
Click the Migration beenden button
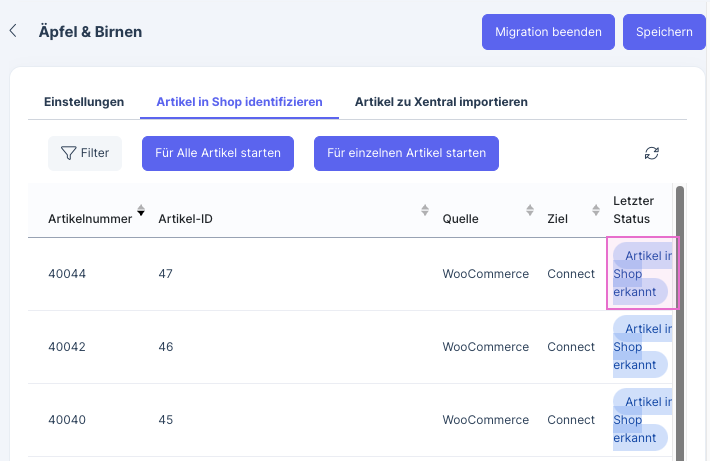tap(546, 32)
